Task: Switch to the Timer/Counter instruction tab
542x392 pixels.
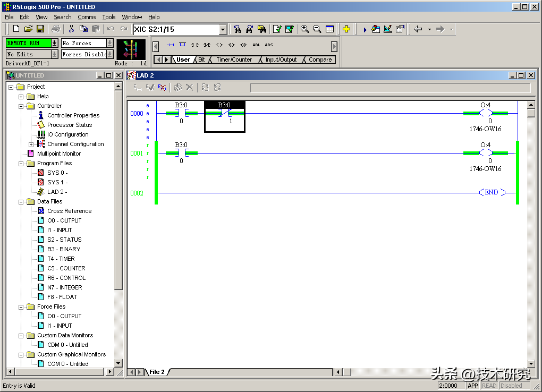Action: [x=234, y=59]
